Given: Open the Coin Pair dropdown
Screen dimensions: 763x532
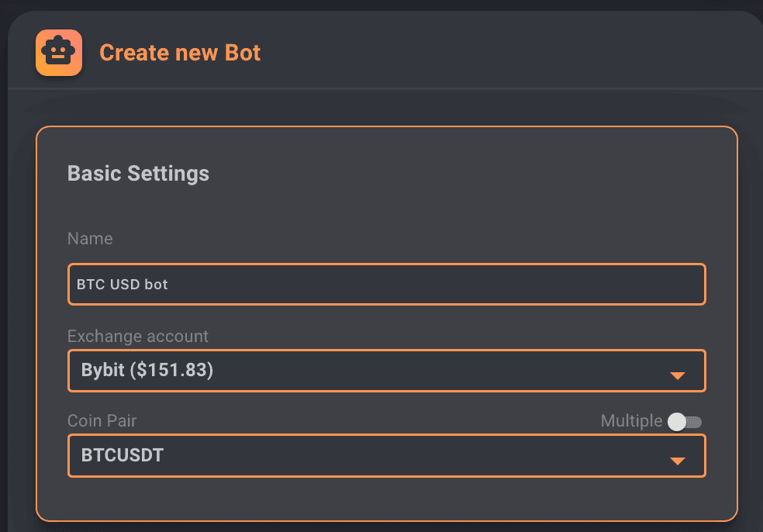Looking at the screenshot, I should point(386,455).
